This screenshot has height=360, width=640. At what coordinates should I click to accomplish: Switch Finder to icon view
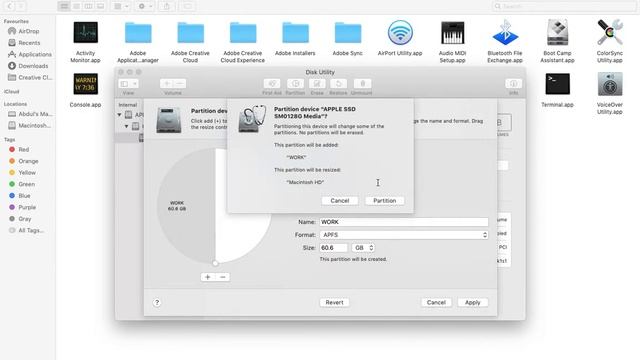click(64, 6)
